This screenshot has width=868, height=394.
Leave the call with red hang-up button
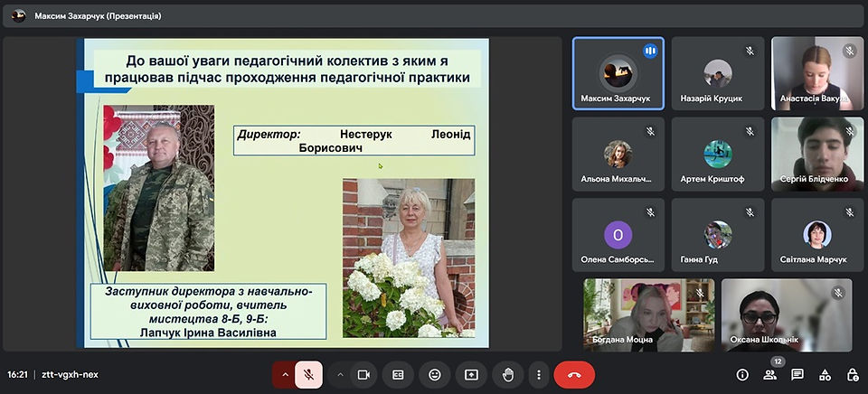574,375
